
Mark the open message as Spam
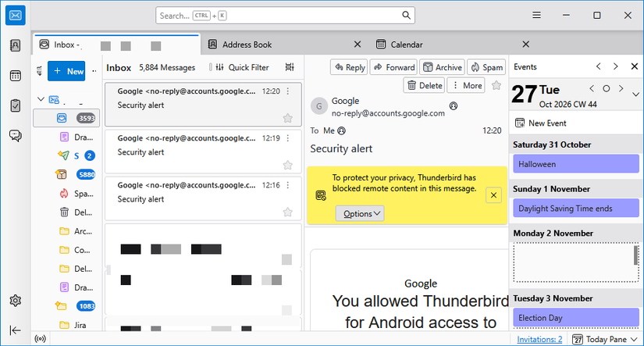click(x=486, y=67)
